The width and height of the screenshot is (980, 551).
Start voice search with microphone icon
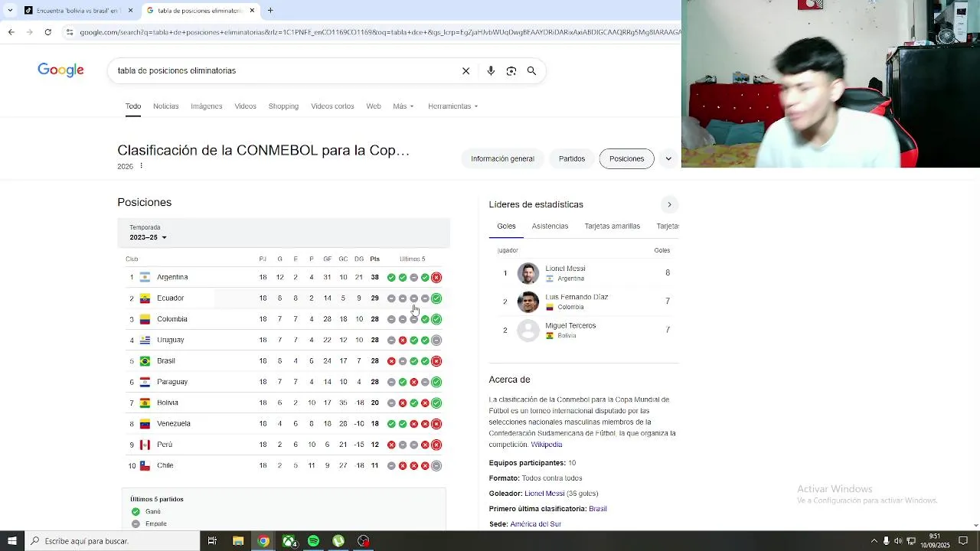tap(491, 70)
